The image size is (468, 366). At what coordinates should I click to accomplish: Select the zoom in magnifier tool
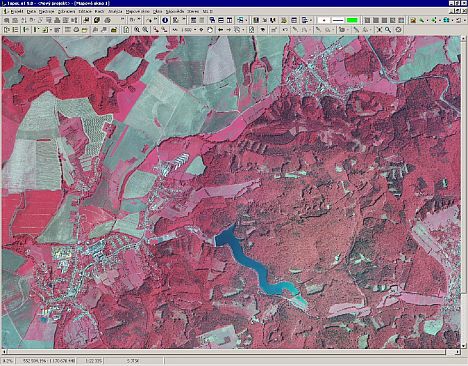pyautogui.click(x=137, y=30)
